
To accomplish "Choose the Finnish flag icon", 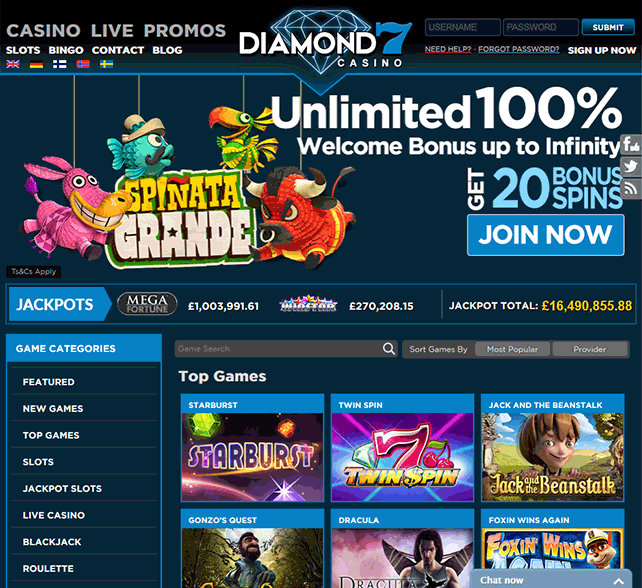I will tap(60, 64).
